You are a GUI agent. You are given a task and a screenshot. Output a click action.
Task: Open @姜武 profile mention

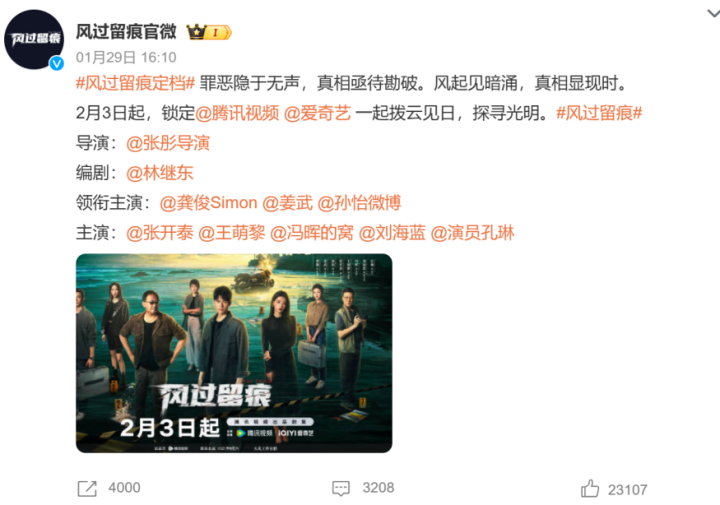(287, 203)
